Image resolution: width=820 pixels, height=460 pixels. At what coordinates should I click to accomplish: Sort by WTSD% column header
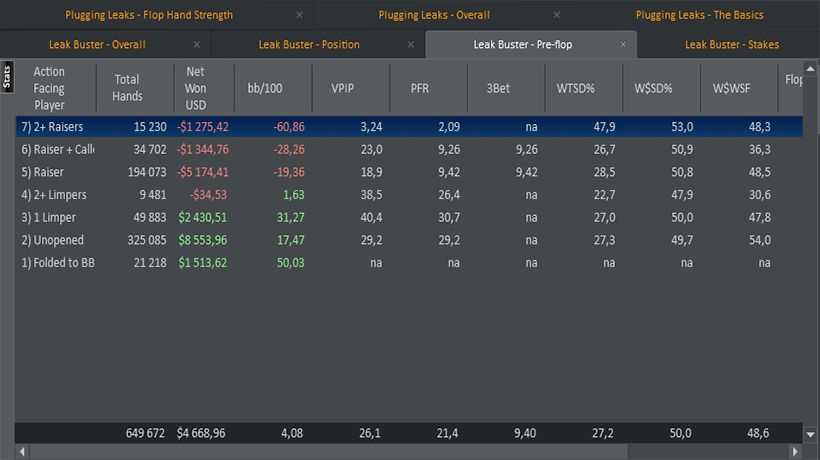click(x=584, y=88)
